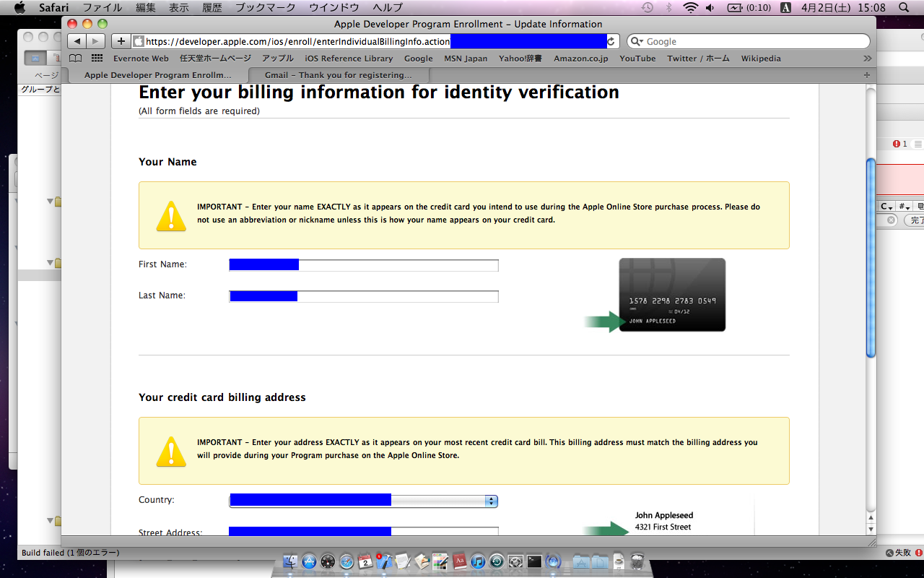The image size is (924, 578).
Task: Open Dashboard from the Dock
Action: [328, 561]
